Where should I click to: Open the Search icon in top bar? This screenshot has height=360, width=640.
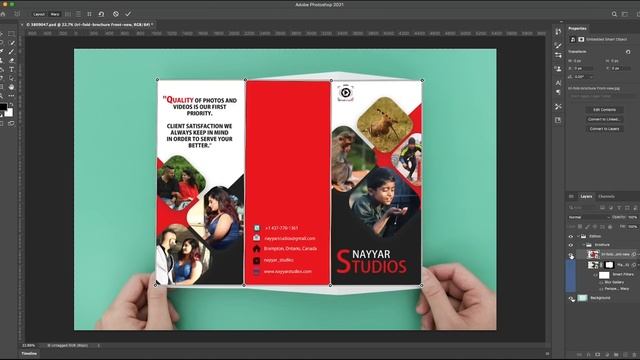pos(614,14)
